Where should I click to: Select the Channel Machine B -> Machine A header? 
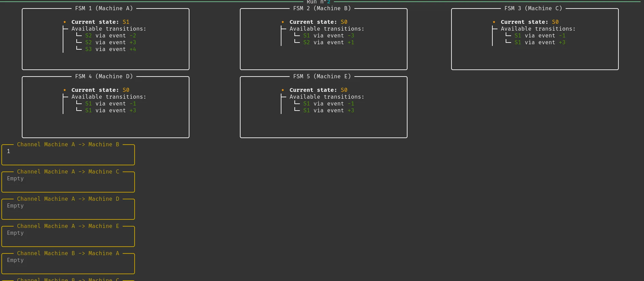68,253
